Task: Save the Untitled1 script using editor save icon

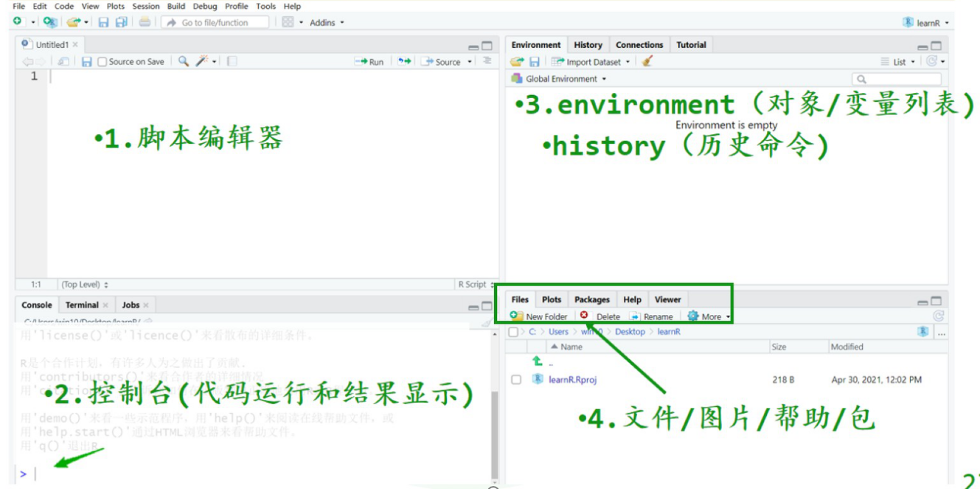Action: (x=87, y=62)
